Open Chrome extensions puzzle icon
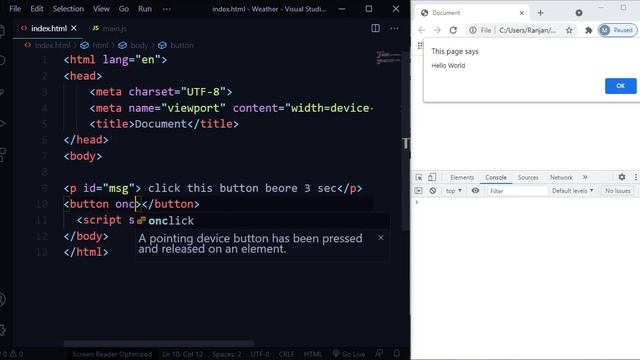This screenshot has width=640, height=360. [588, 30]
